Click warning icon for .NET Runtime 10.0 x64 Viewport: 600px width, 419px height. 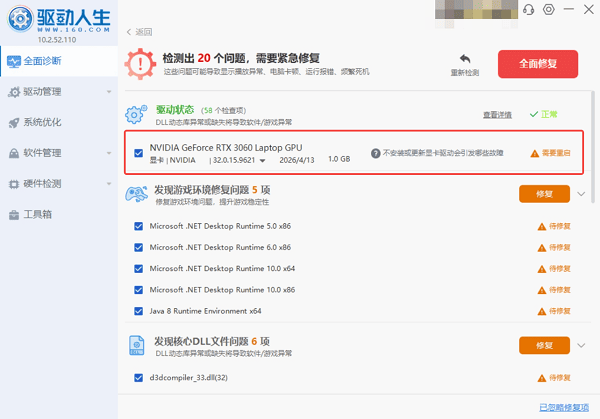542,269
